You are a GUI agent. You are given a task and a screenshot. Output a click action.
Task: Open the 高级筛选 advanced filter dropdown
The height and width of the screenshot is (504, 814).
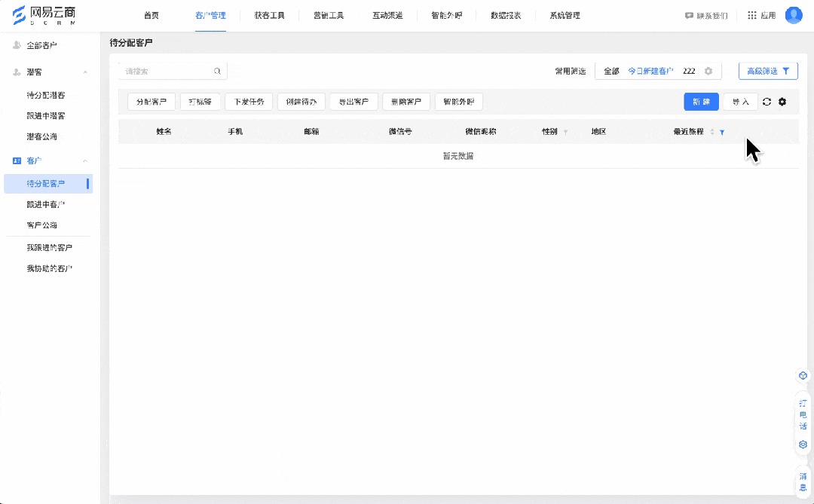(767, 71)
